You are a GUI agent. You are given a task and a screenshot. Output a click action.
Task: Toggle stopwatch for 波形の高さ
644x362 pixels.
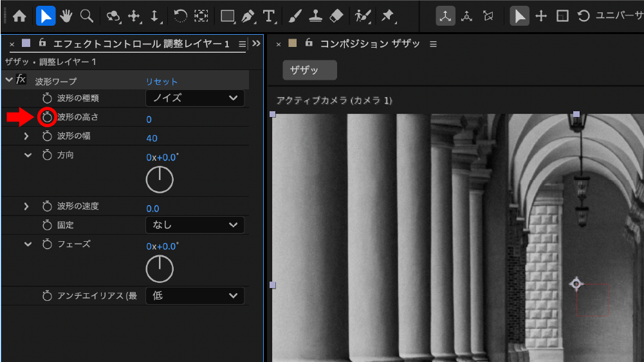click(47, 117)
